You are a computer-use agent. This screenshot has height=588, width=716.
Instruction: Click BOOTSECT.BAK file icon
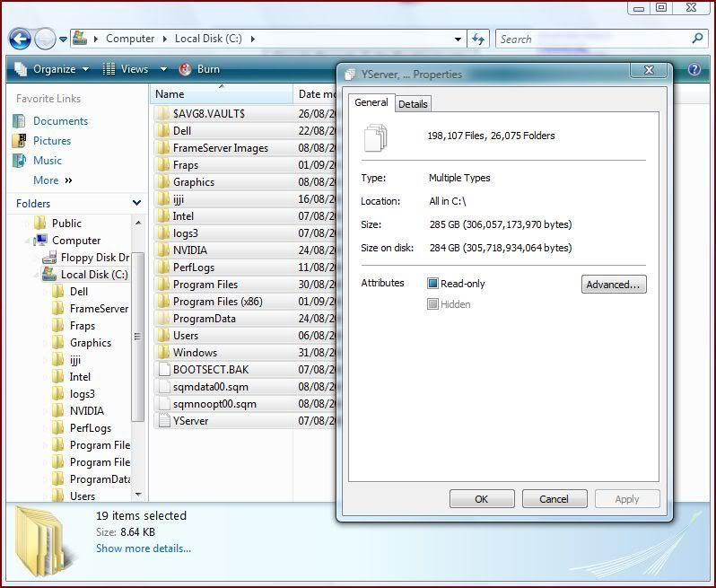click(x=163, y=370)
